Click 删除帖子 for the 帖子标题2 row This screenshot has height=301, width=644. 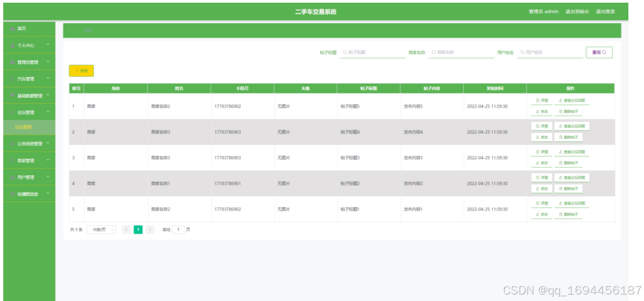pyautogui.click(x=569, y=188)
